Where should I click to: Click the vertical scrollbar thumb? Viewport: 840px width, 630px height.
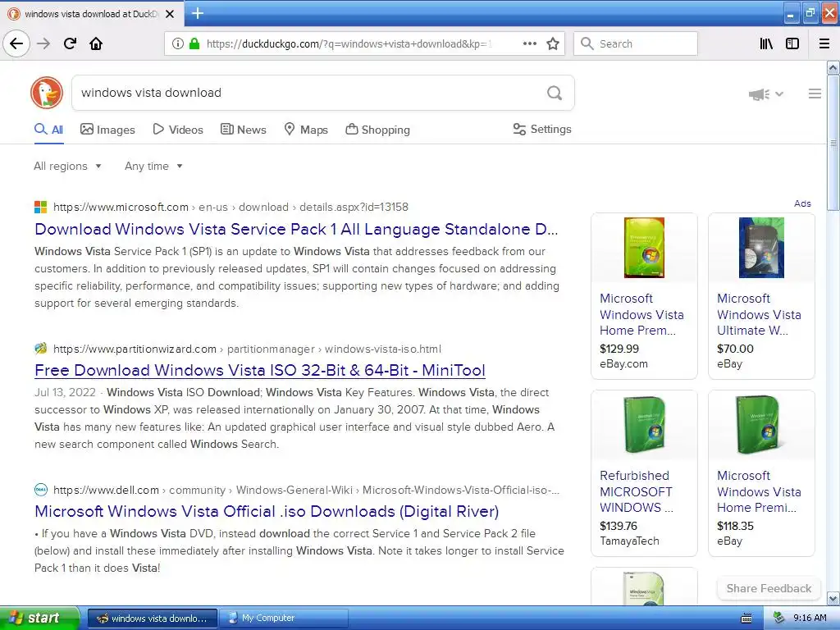(833, 143)
